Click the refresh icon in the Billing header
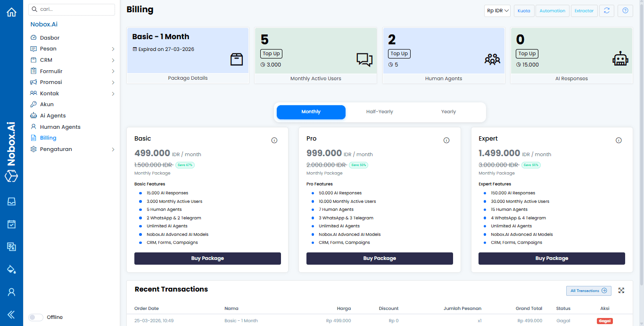 coord(607,11)
